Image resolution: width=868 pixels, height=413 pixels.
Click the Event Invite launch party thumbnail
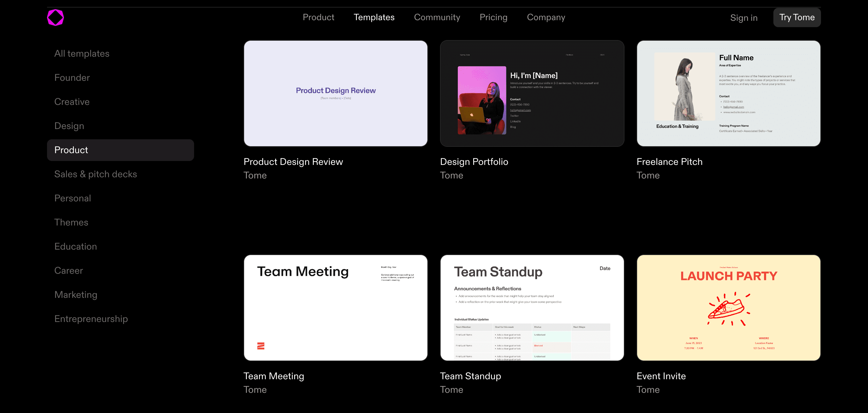tap(728, 308)
